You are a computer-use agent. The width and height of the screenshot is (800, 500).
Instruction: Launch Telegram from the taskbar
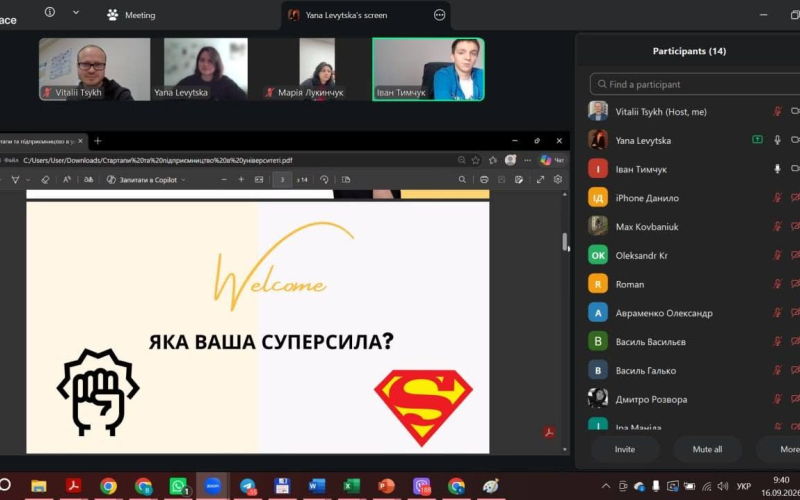(x=248, y=486)
